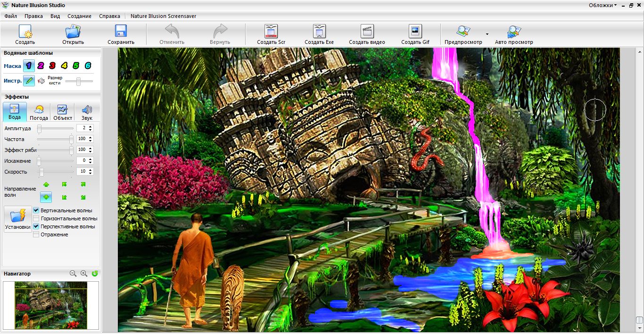Viewport: 644px width, 334px height.
Task: Open the Файл menu
Action: [11, 16]
